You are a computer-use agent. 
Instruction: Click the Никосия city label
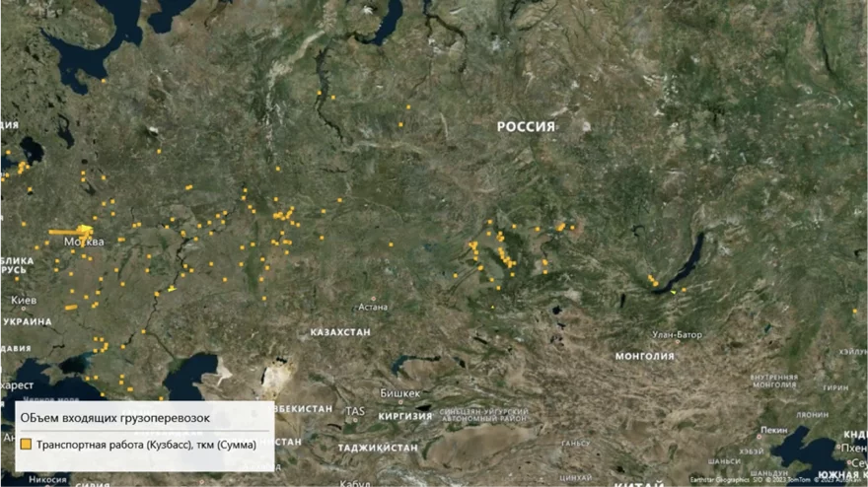[47, 479]
